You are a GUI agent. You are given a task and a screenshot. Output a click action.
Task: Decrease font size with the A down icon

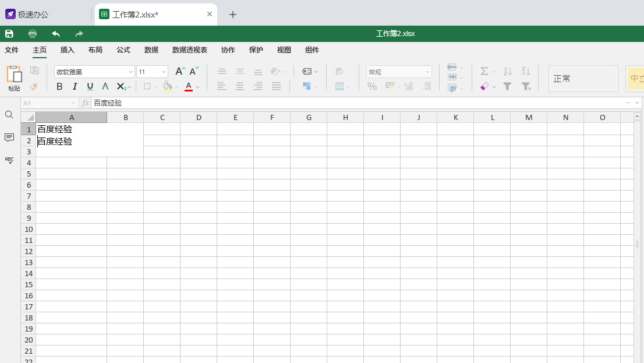point(194,71)
